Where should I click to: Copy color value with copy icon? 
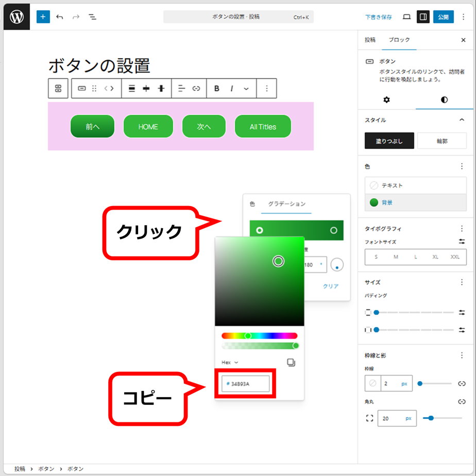point(291,363)
